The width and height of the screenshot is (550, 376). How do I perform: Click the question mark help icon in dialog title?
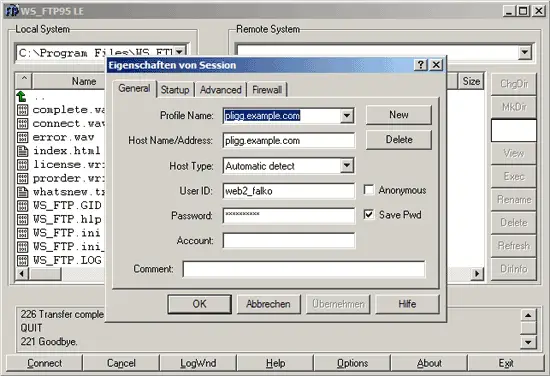[421, 65]
